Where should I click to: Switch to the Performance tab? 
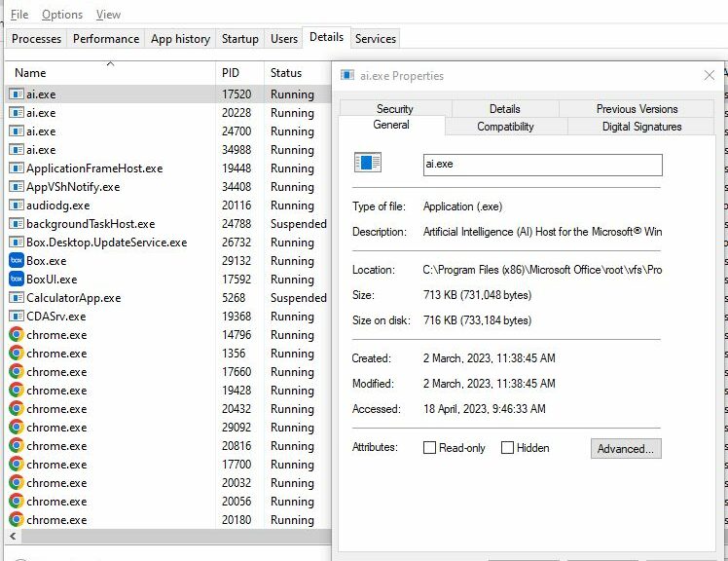[x=106, y=39]
